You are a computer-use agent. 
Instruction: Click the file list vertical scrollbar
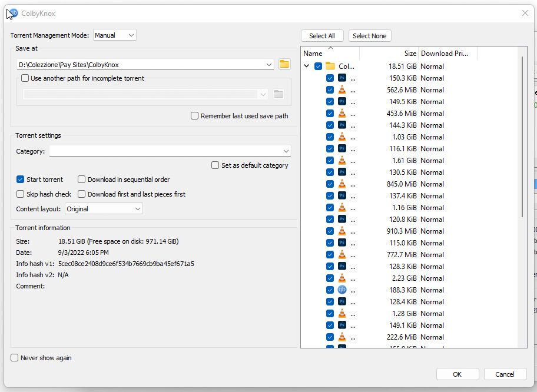click(x=521, y=135)
